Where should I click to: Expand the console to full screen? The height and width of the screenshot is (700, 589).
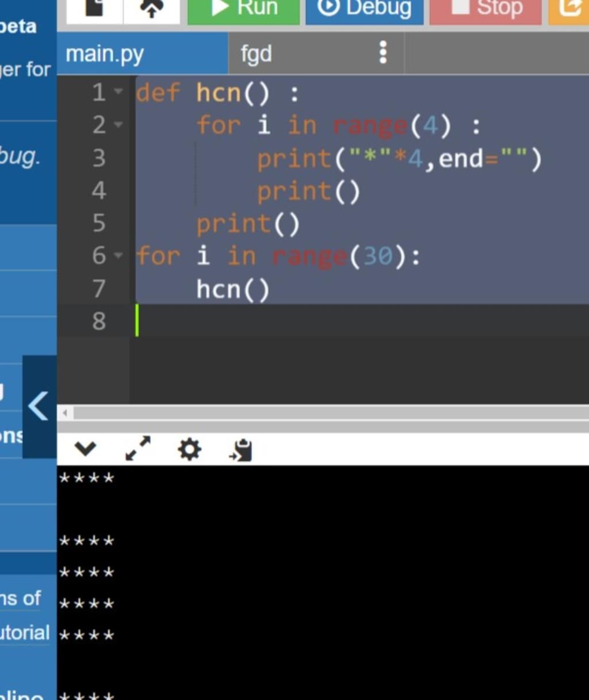[138, 449]
